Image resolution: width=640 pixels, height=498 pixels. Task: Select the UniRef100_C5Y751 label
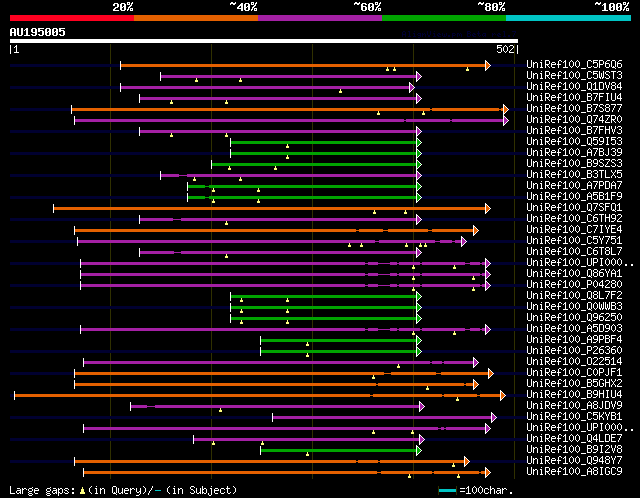pos(574,240)
